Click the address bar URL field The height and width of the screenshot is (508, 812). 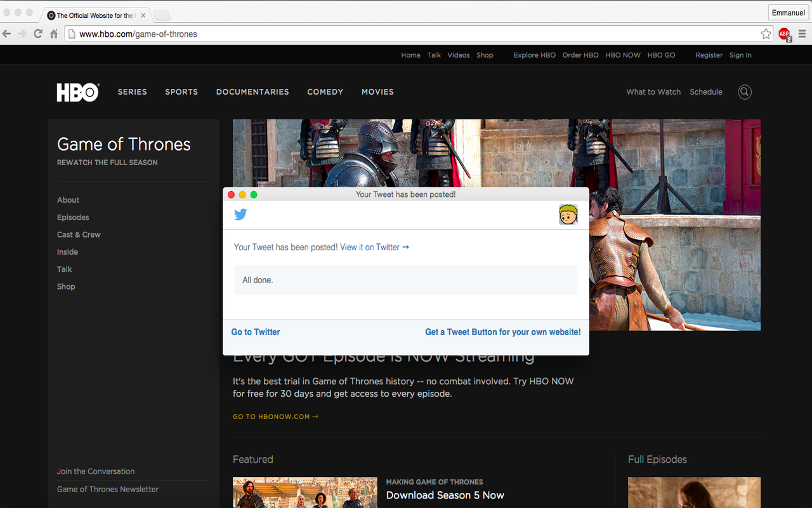pos(419,34)
